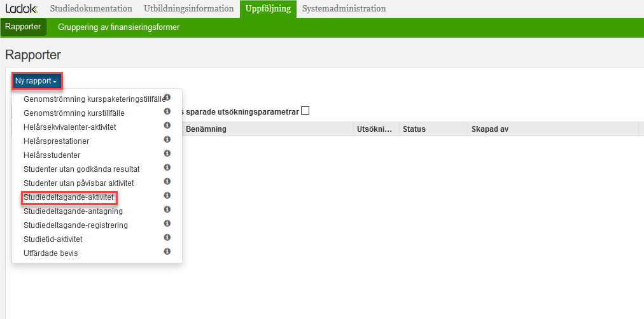Screen dimensions: 644x319
Task: Click info icon next to Helårsstudenter
Action: (167, 153)
